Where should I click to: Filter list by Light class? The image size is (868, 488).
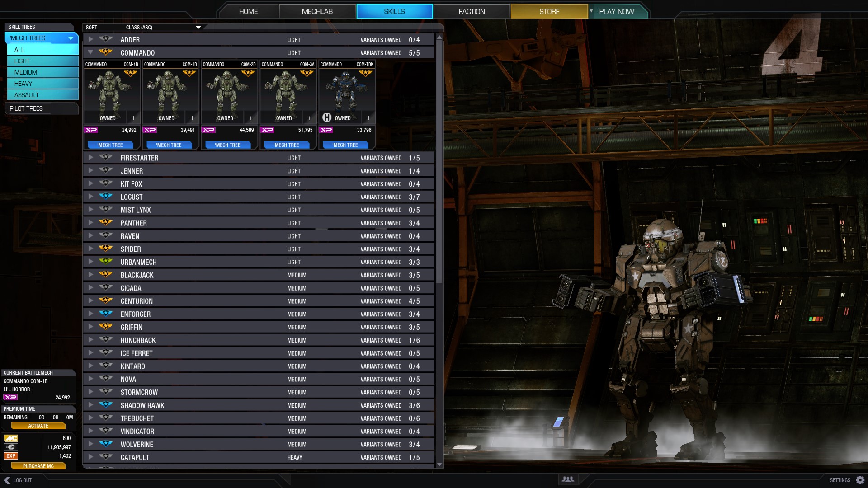43,61
